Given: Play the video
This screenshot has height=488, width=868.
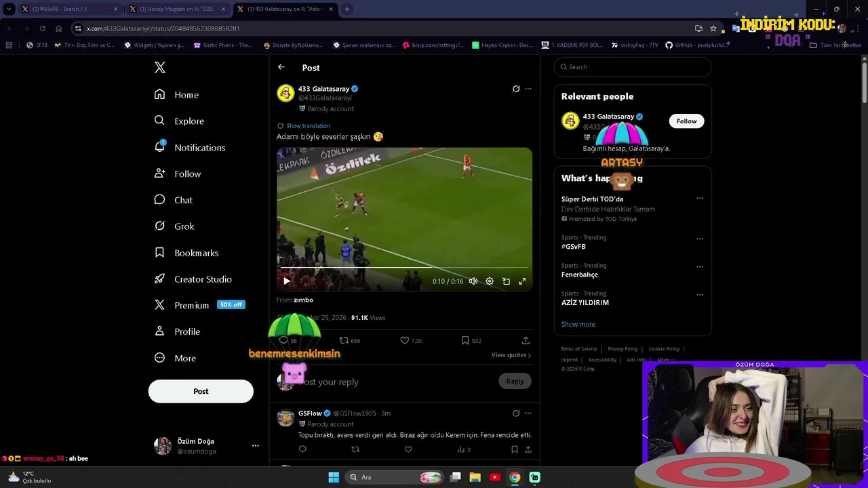Looking at the screenshot, I should click(x=286, y=281).
